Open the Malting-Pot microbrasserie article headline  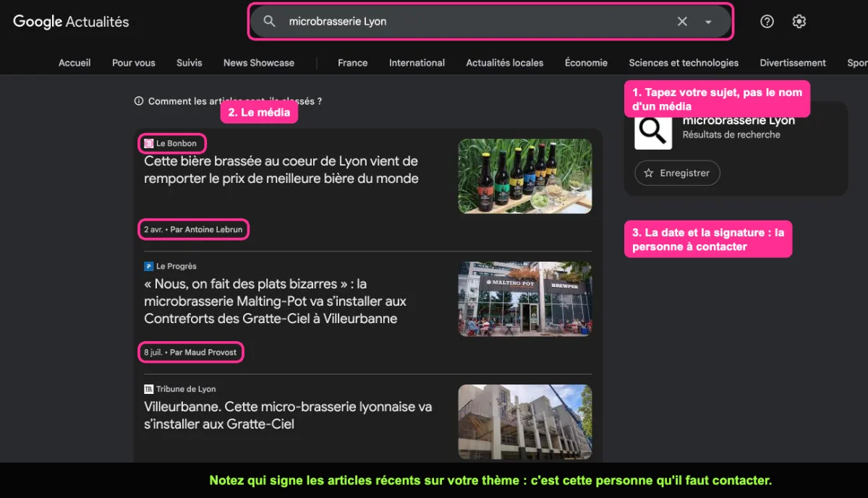click(276, 301)
